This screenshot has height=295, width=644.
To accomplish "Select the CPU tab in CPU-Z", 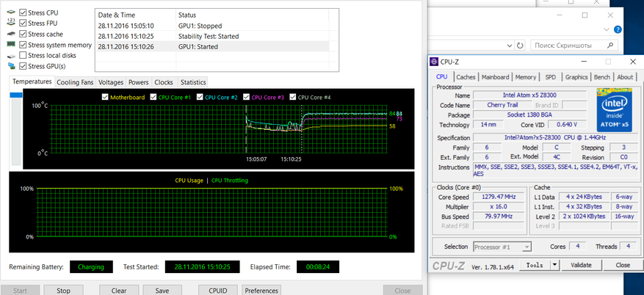I will point(442,77).
